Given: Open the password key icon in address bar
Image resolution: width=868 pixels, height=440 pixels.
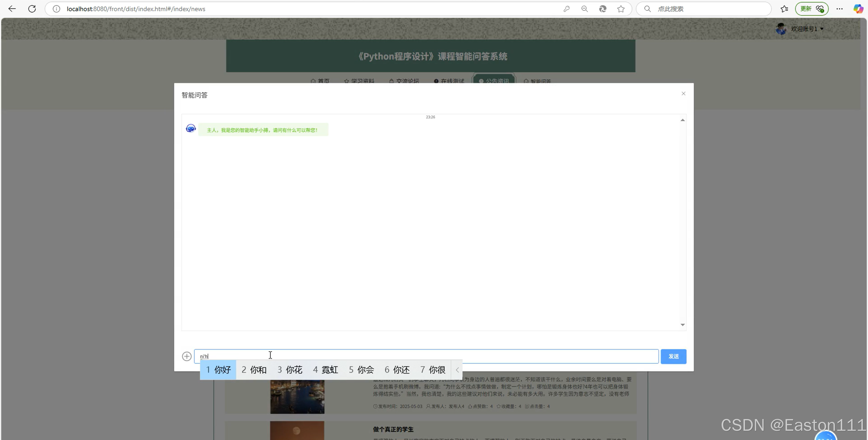Looking at the screenshot, I should coord(566,9).
